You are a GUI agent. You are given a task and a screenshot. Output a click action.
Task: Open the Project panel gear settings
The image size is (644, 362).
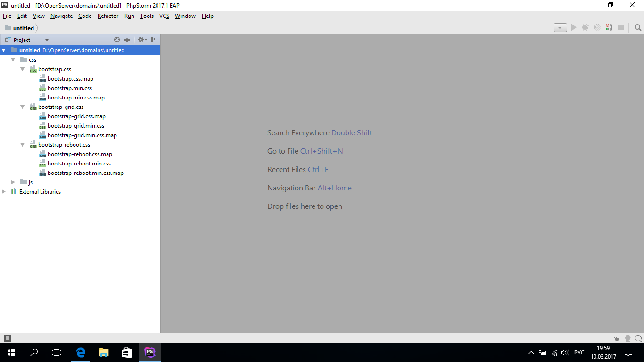tap(141, 40)
